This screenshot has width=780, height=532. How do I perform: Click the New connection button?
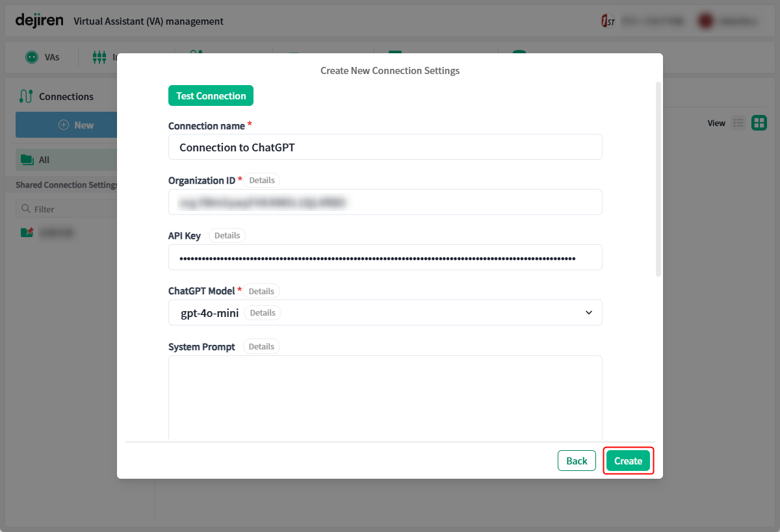66,125
